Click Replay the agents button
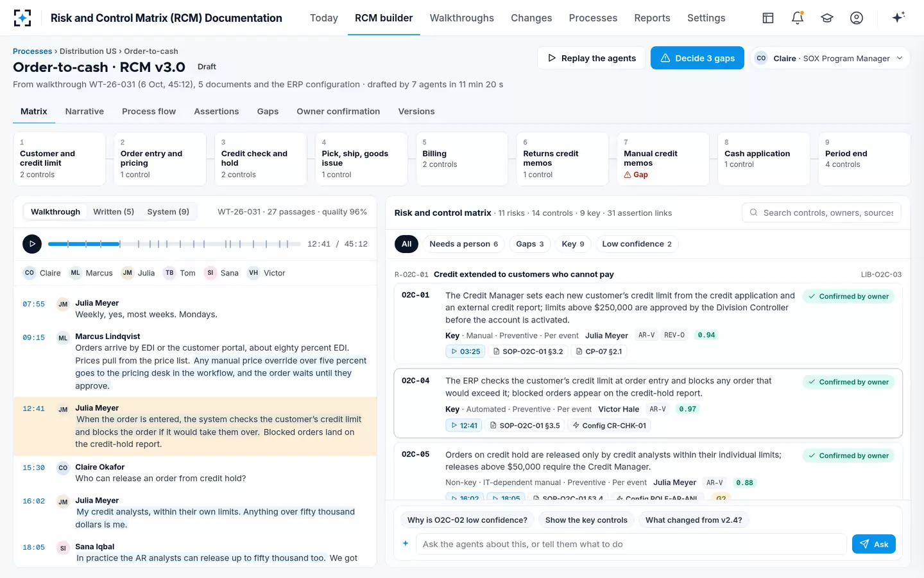 592,58
